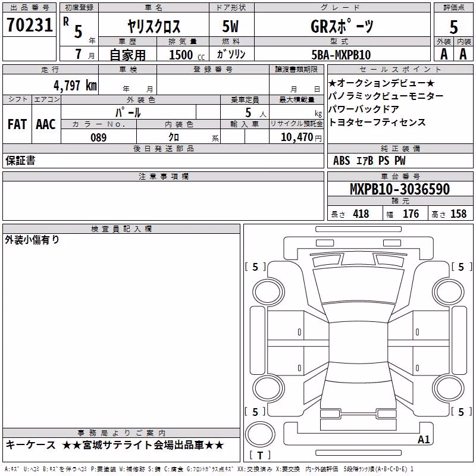Select the grade GRスポーツ
This screenshot has width=476, height=476.
click(342, 26)
